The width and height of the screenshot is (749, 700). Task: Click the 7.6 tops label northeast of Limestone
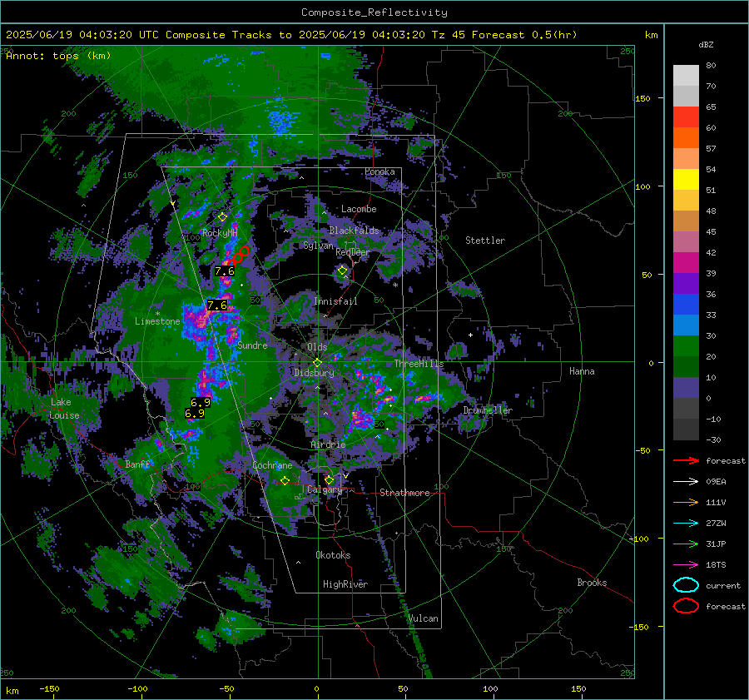(x=217, y=305)
